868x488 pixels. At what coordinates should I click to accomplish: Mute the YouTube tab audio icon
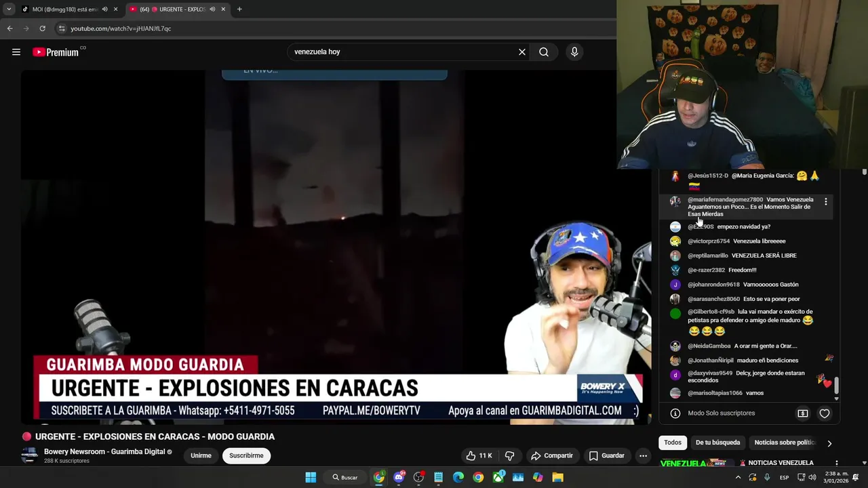[212, 9]
